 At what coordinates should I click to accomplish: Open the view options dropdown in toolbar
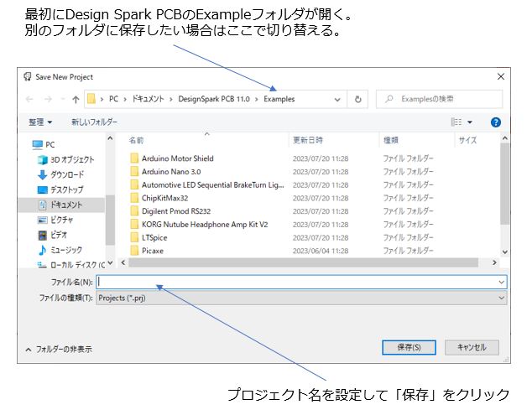click(469, 122)
